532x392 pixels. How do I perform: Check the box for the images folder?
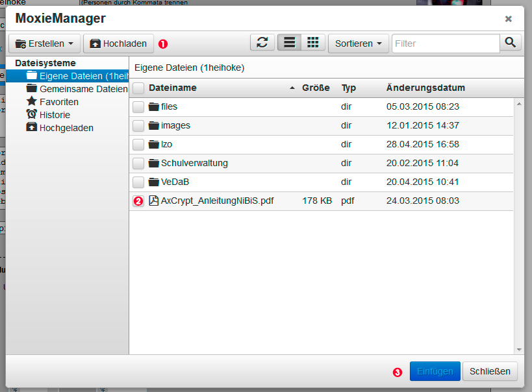coord(138,125)
